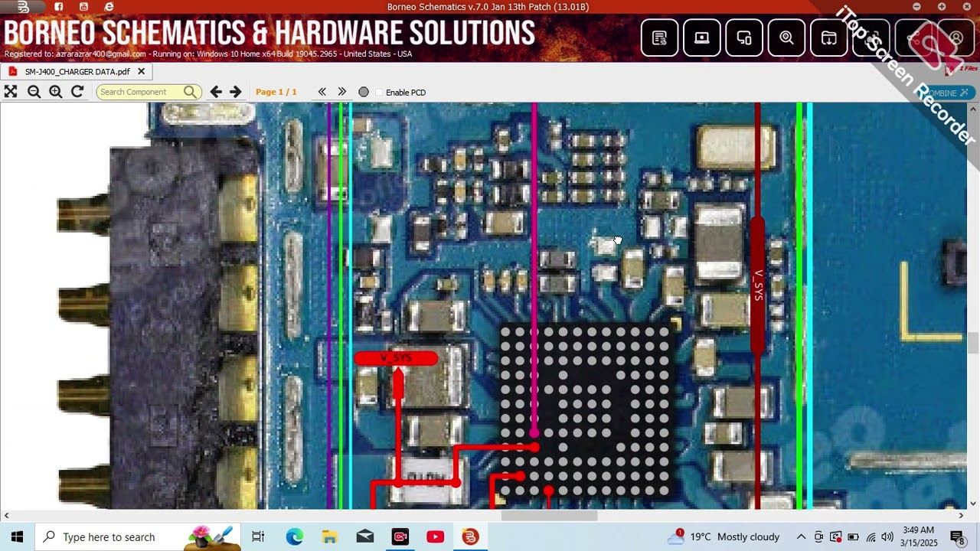This screenshot has height=551, width=980.
Task: Click the Borneo logo icon in title bar
Action: pos(23,7)
